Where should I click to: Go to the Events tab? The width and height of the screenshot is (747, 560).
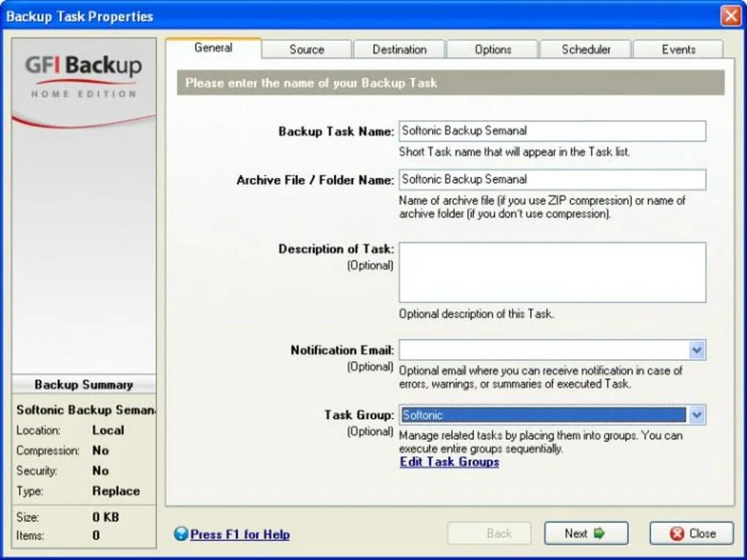pyautogui.click(x=678, y=50)
